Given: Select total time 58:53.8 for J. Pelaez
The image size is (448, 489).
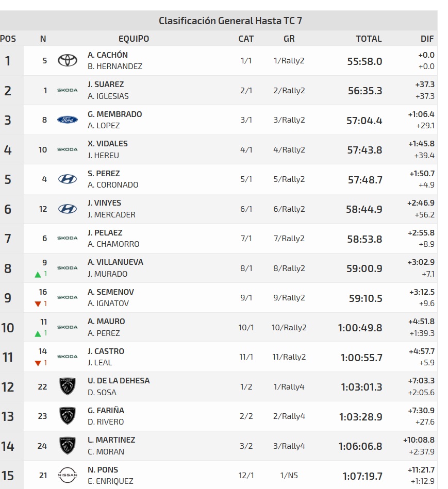Looking at the screenshot, I should pos(364,239).
